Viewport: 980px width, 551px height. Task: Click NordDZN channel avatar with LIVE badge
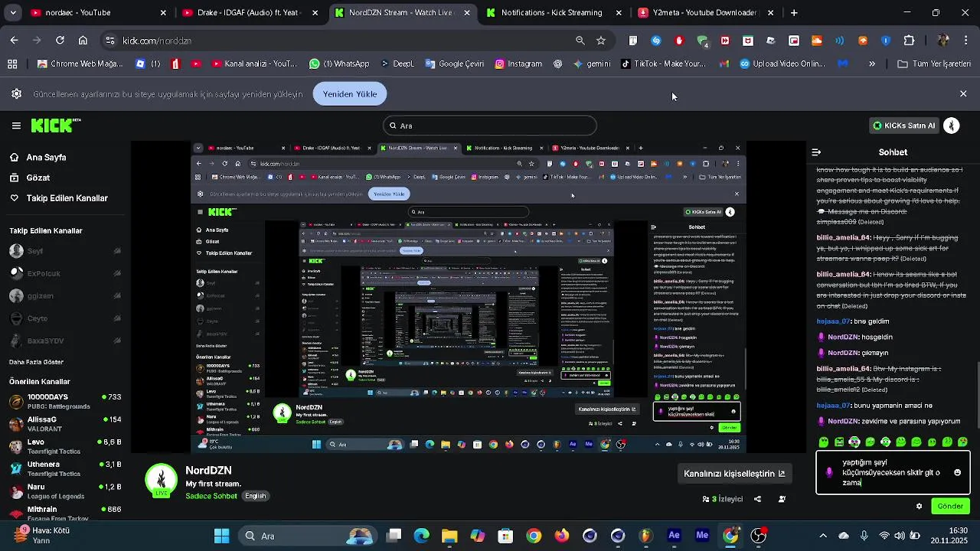point(161,480)
